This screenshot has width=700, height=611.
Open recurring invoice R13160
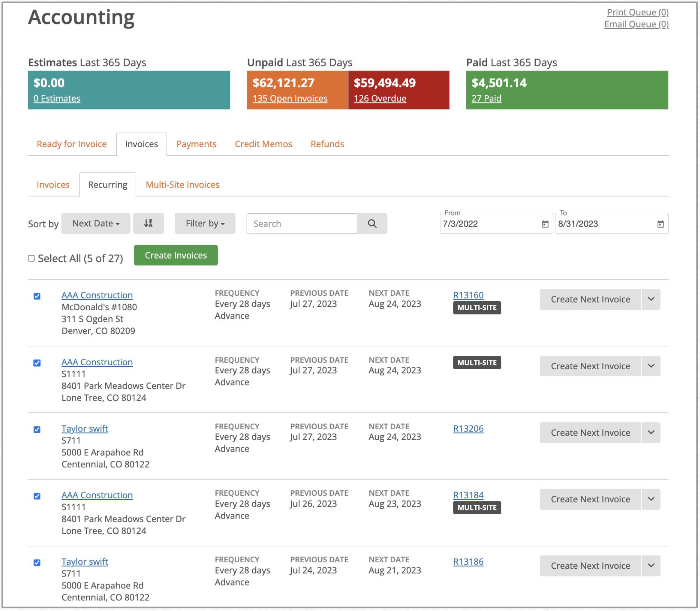(x=468, y=295)
